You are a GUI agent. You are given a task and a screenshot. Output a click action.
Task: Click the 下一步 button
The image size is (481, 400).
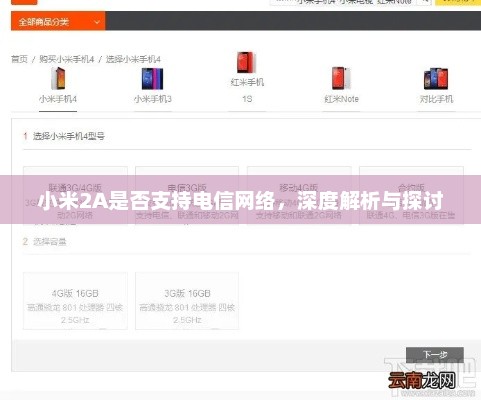[435, 355]
